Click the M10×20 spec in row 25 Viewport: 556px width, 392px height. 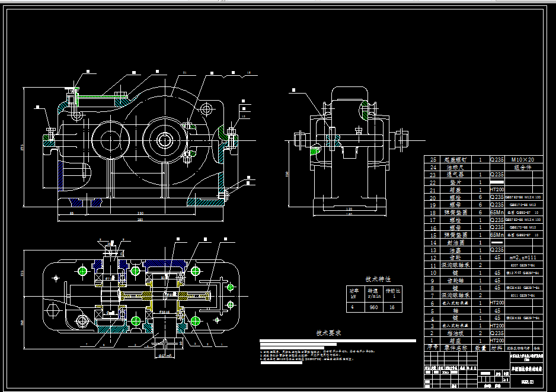[x=523, y=160]
